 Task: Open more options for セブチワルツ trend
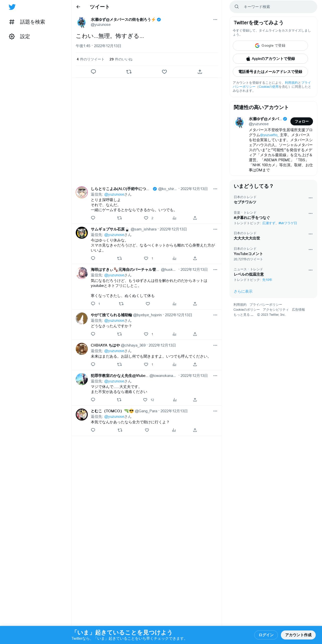click(x=310, y=198)
